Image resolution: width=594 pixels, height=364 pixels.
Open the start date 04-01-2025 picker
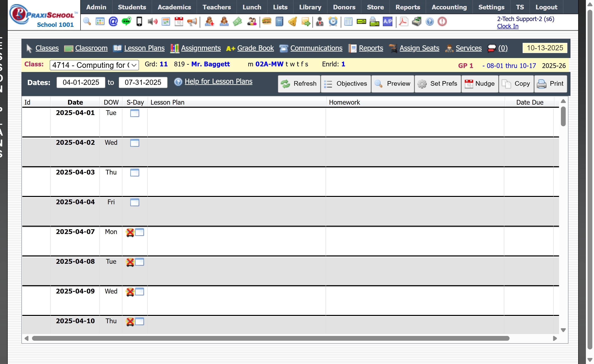click(x=81, y=83)
